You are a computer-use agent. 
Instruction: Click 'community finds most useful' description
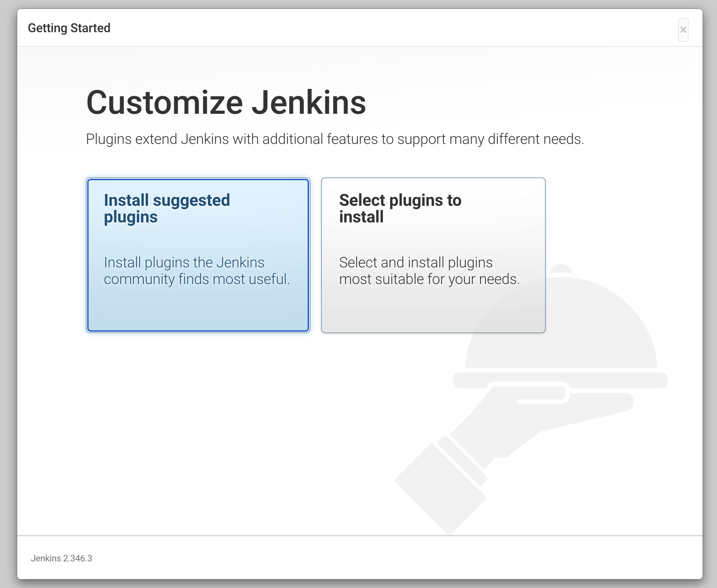click(x=197, y=279)
